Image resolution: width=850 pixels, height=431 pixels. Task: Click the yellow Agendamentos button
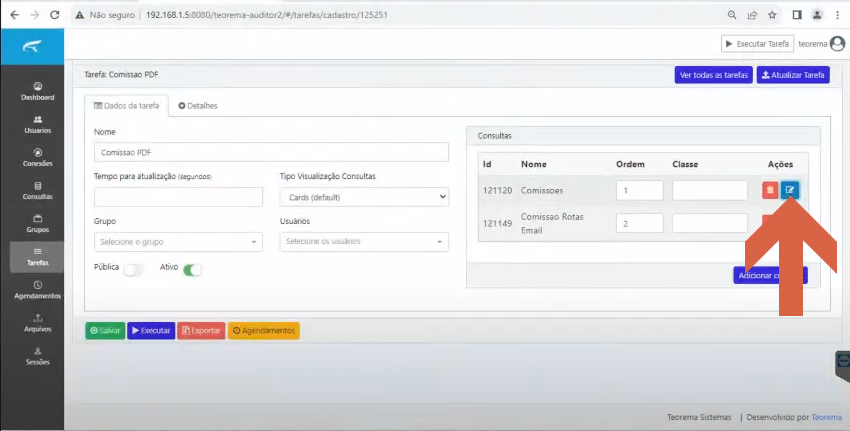(263, 331)
